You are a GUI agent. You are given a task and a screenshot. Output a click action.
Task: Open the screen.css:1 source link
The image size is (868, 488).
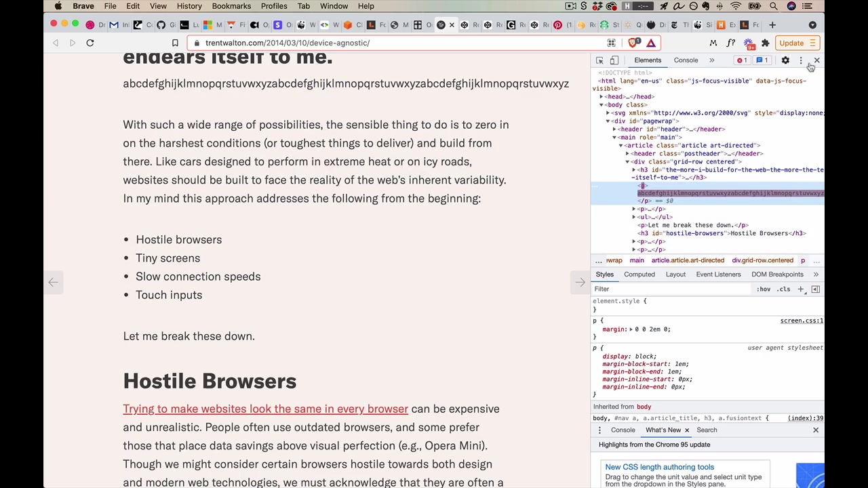(x=802, y=321)
